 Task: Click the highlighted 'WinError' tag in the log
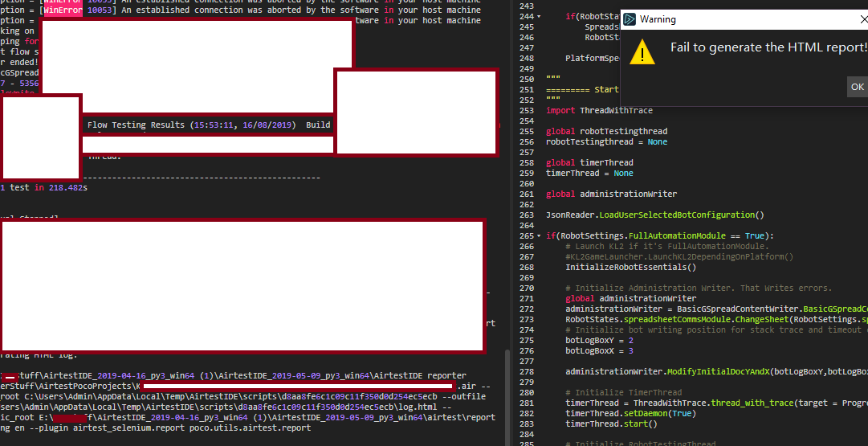[63, 10]
